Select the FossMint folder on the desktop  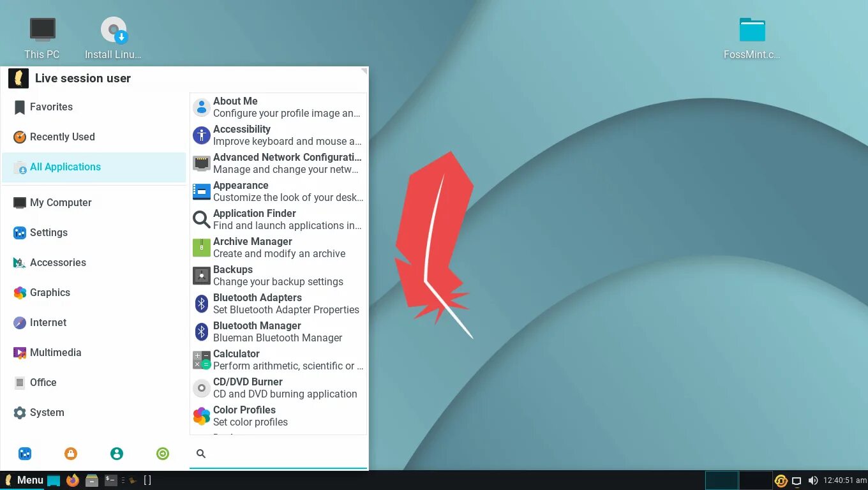coord(752,38)
